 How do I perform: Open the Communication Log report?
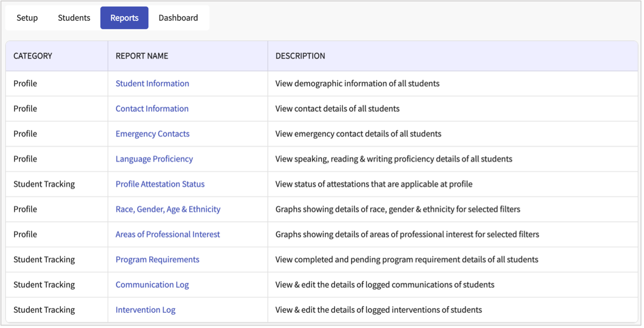[152, 284]
